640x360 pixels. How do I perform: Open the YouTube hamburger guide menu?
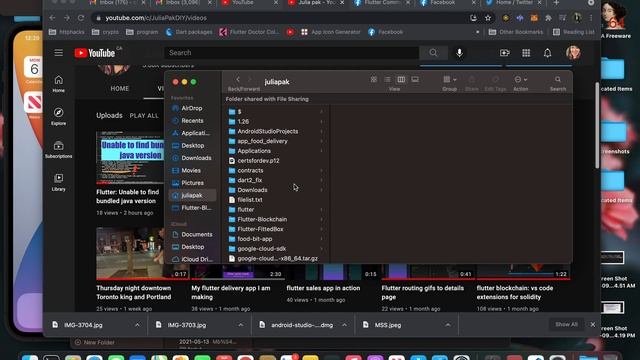click(x=58, y=53)
